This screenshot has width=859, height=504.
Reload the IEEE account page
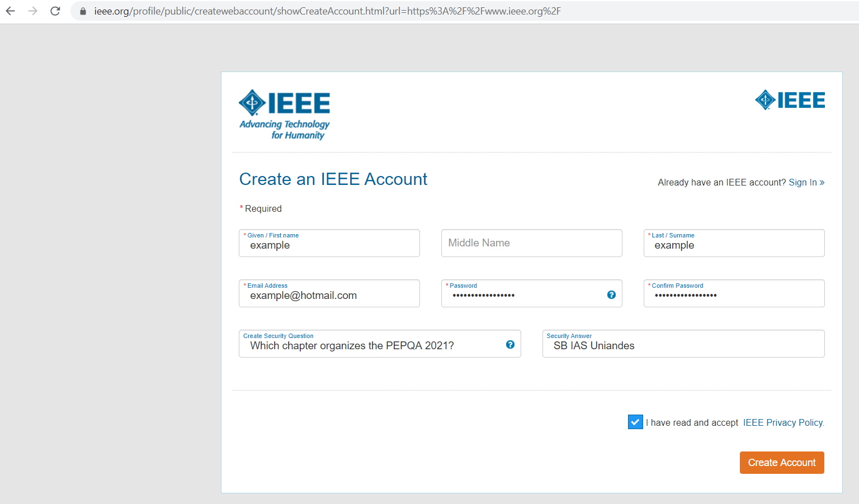click(x=55, y=11)
